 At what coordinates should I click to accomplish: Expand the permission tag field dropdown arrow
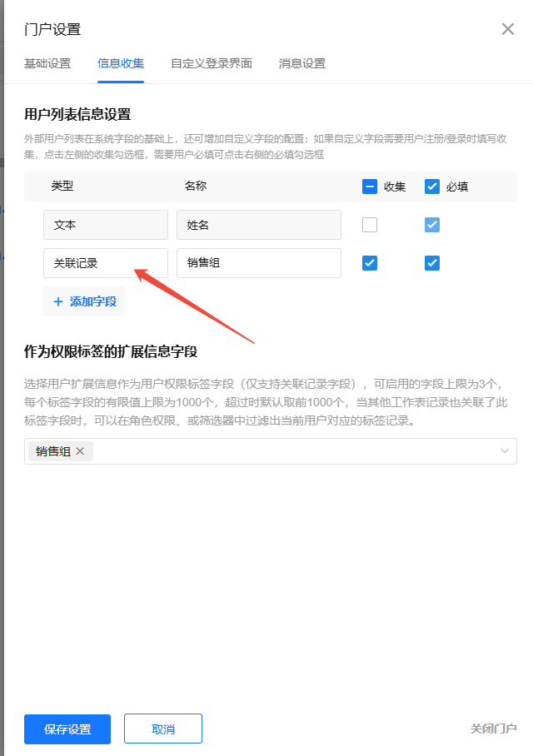tap(505, 451)
